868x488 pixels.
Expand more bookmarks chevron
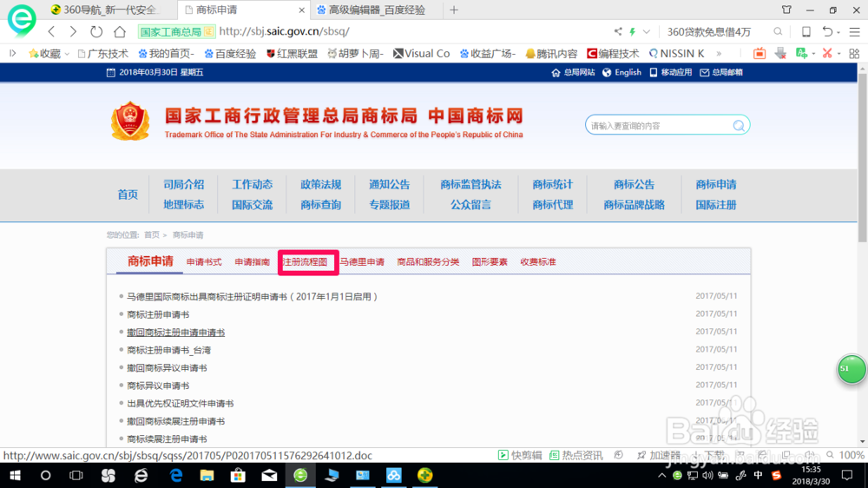point(719,54)
